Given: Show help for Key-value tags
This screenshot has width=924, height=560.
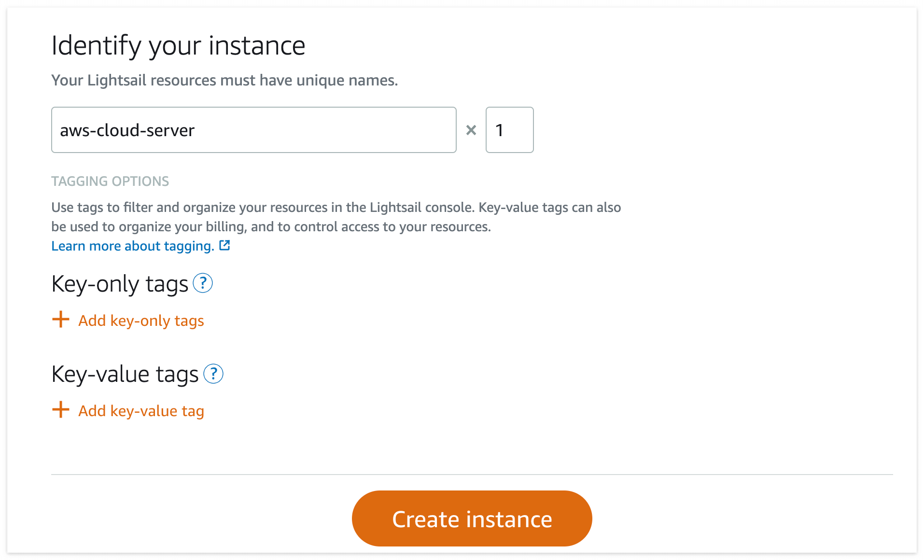Looking at the screenshot, I should click(213, 374).
